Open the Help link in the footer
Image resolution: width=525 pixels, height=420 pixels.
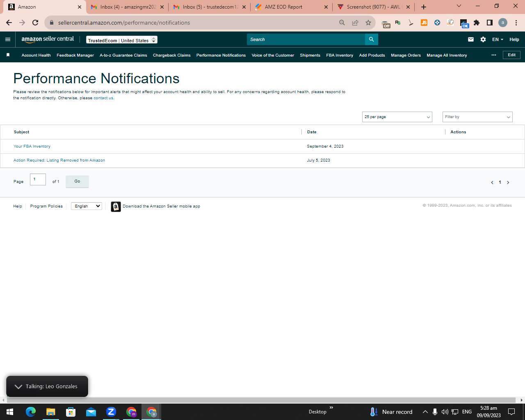pyautogui.click(x=18, y=206)
